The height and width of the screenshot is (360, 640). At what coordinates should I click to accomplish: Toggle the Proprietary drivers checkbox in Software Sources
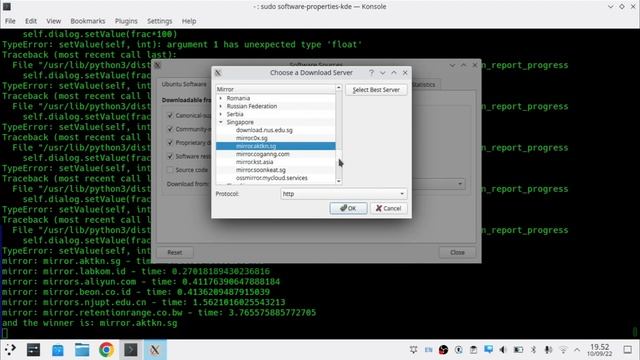coord(170,142)
